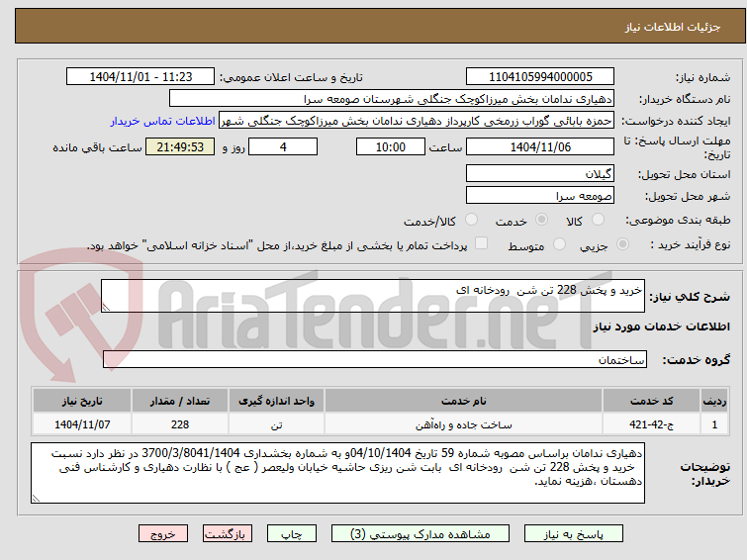The height and width of the screenshot is (560, 747).
Task: Open مشاهده مدارک پیوستی (3) button
Action: tap(420, 534)
